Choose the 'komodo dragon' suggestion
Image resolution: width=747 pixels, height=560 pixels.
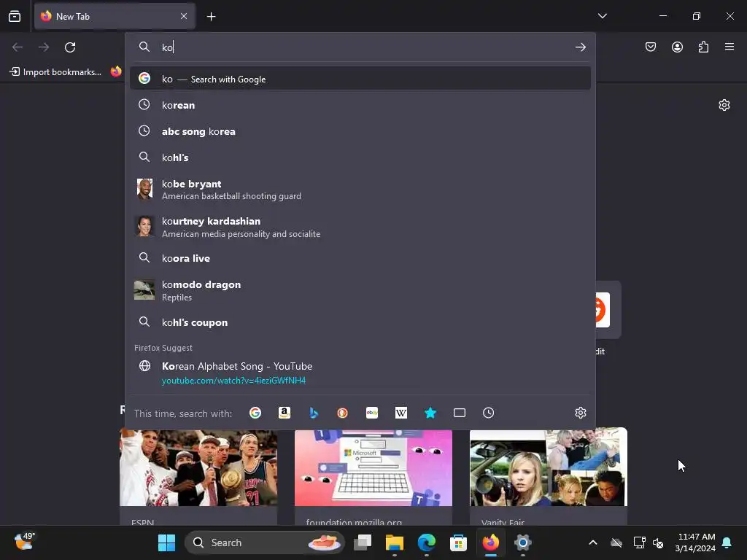(360, 290)
